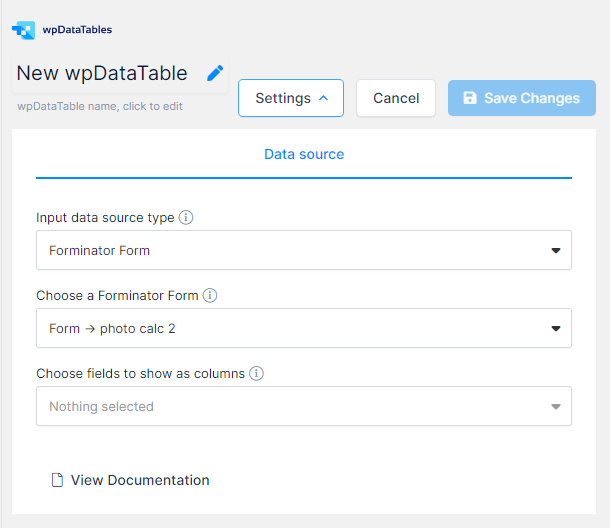Screen dimensions: 610x528
Task: Collapse the Settings panel button
Action: (291, 98)
